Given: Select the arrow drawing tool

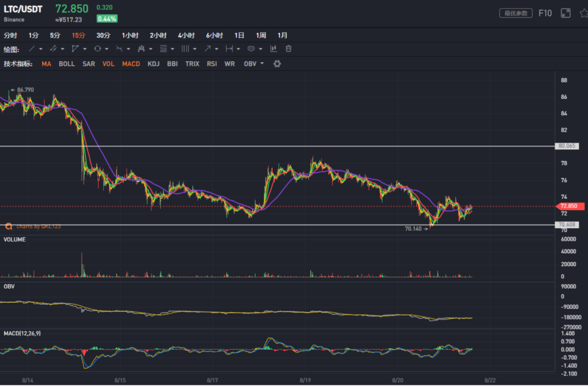Looking at the screenshot, I should coord(207,49).
